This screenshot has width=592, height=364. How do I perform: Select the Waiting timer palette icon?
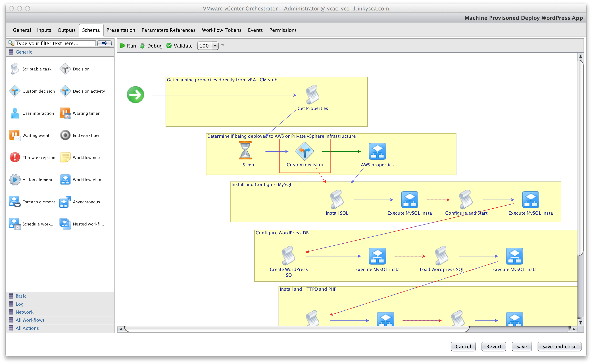point(65,113)
